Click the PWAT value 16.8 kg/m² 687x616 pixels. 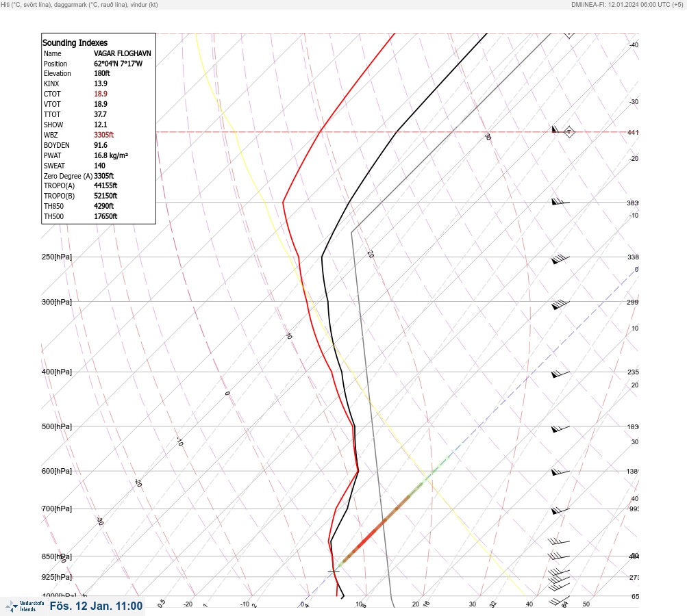point(111,155)
